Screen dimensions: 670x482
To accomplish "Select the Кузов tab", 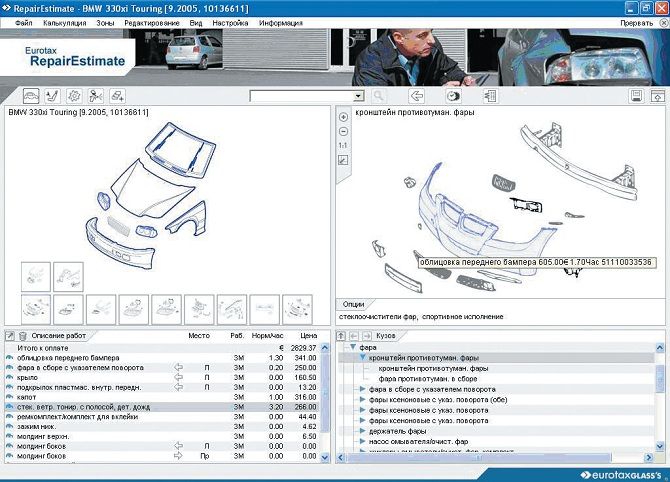I will click(386, 336).
